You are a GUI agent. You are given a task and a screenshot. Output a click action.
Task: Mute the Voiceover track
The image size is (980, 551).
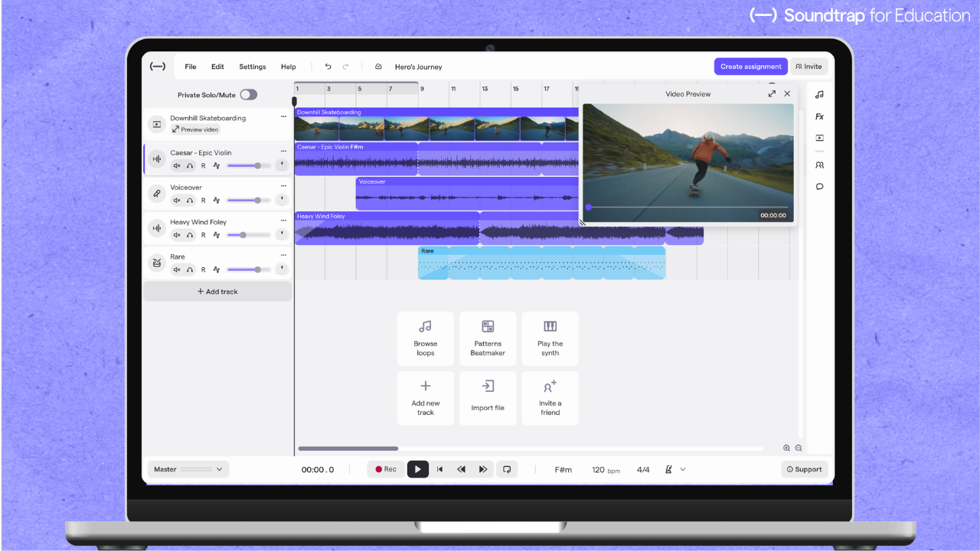177,201
